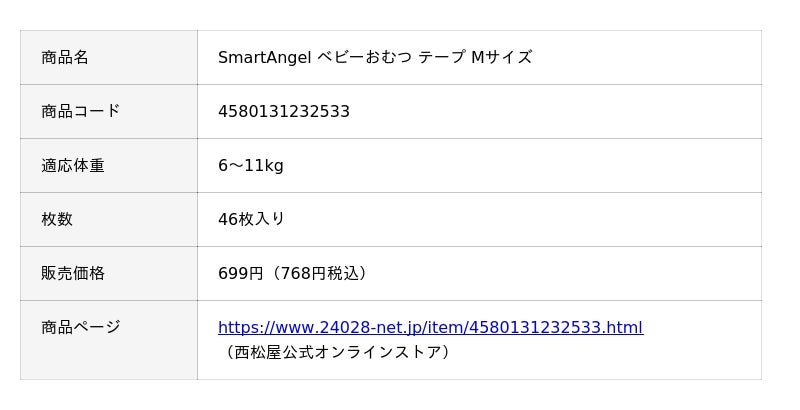
Task: Click the word テープ in product name
Action: 441,57
